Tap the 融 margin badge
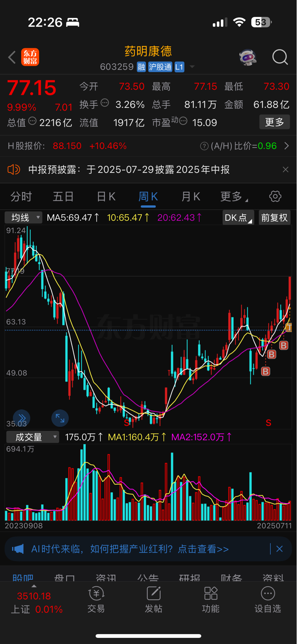The width and height of the screenshot is (297, 644). click(141, 67)
